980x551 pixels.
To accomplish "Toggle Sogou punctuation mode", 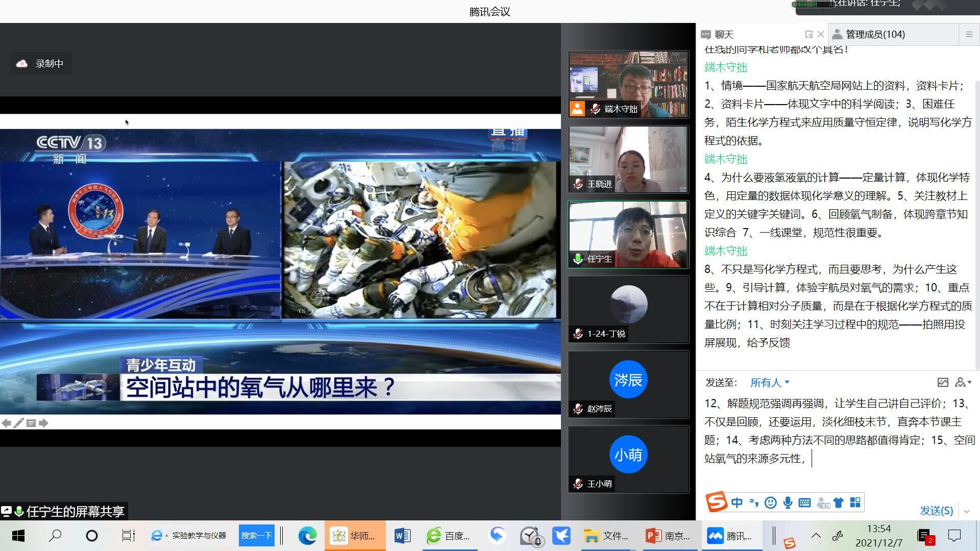I will pyautogui.click(x=754, y=503).
